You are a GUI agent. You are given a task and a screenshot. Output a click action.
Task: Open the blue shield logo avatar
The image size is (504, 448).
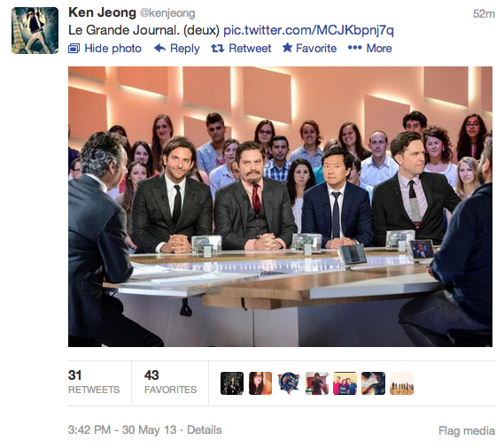(289, 383)
